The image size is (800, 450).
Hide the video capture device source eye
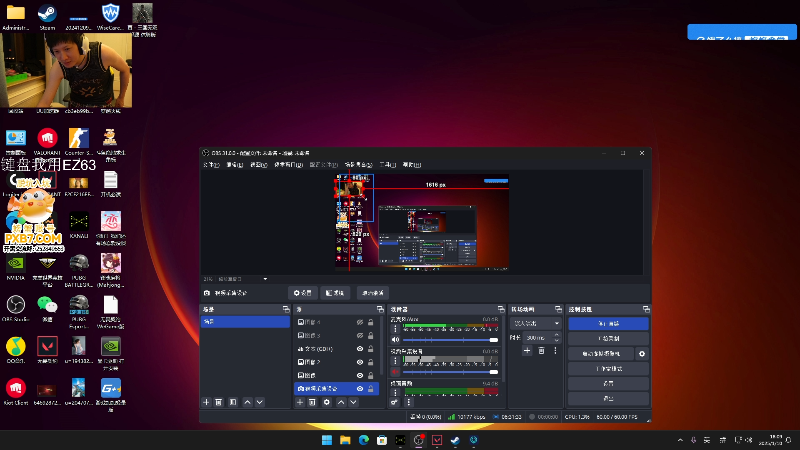tap(360, 389)
